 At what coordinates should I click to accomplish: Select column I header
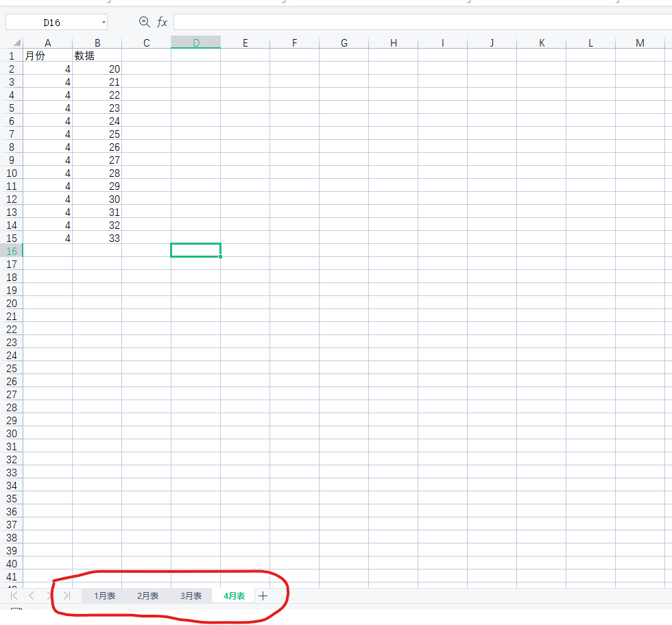(443, 43)
